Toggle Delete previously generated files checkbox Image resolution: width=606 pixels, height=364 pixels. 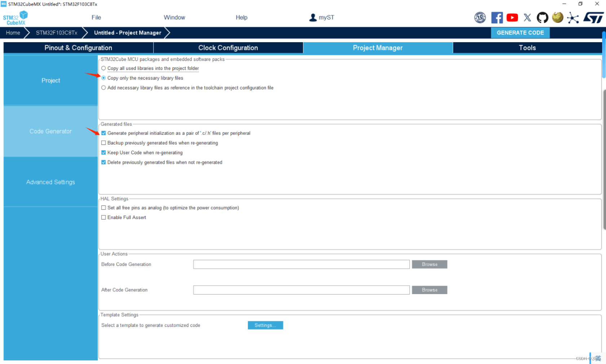pyautogui.click(x=104, y=162)
